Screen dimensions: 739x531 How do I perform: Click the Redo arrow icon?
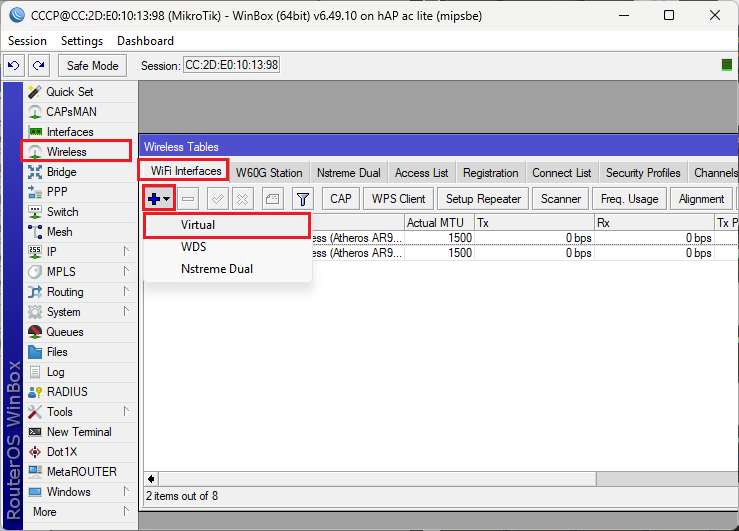(x=39, y=65)
